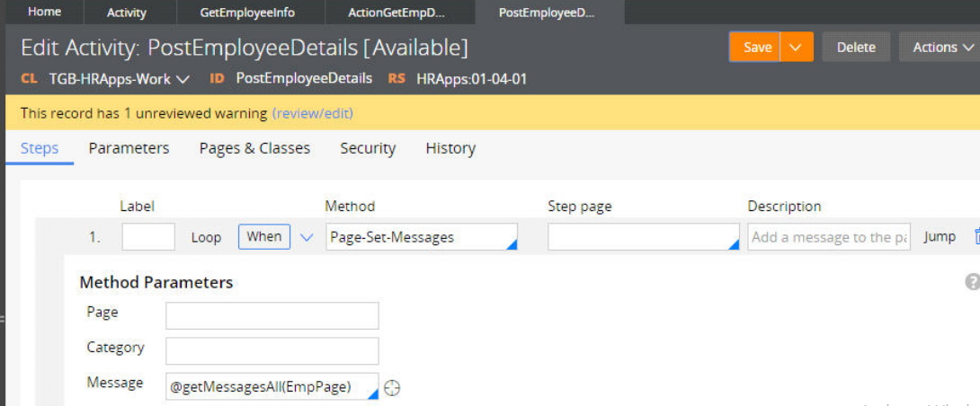Expand the Actions menu
980x406 pixels.
940,48
